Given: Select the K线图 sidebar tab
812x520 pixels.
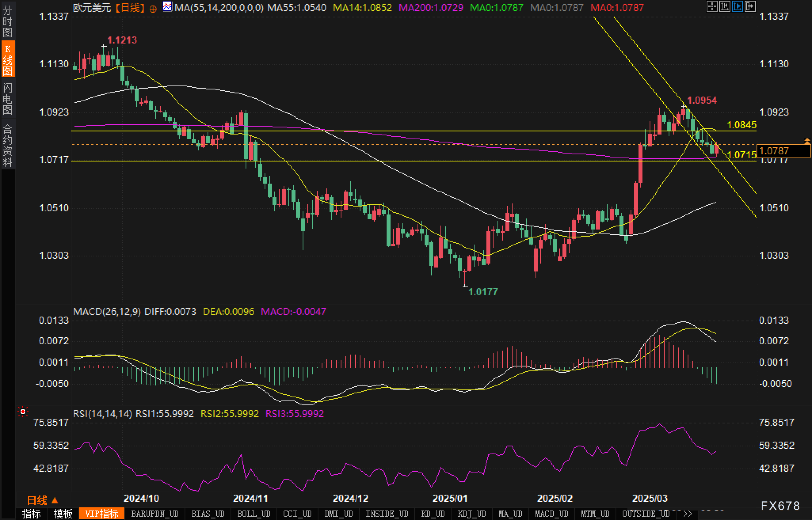Looking at the screenshot, I should click(8, 60).
